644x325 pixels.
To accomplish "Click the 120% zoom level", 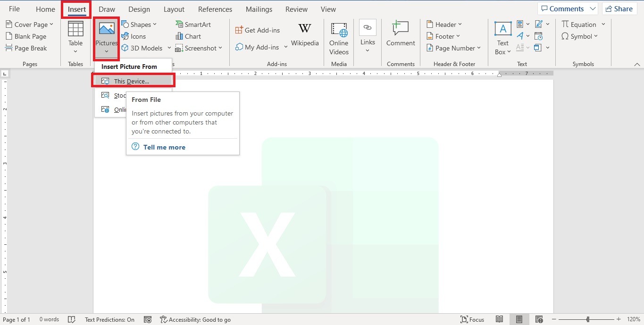I will (633, 319).
